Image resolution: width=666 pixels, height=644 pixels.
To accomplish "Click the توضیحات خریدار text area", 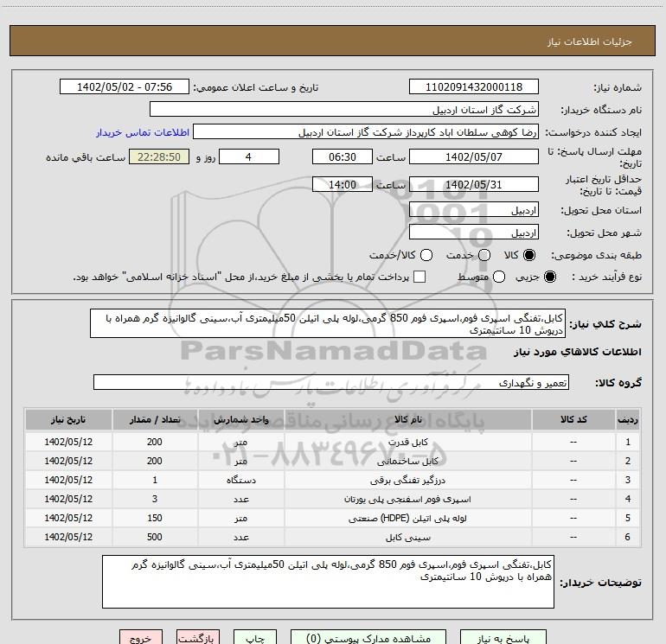I will (x=328, y=582).
